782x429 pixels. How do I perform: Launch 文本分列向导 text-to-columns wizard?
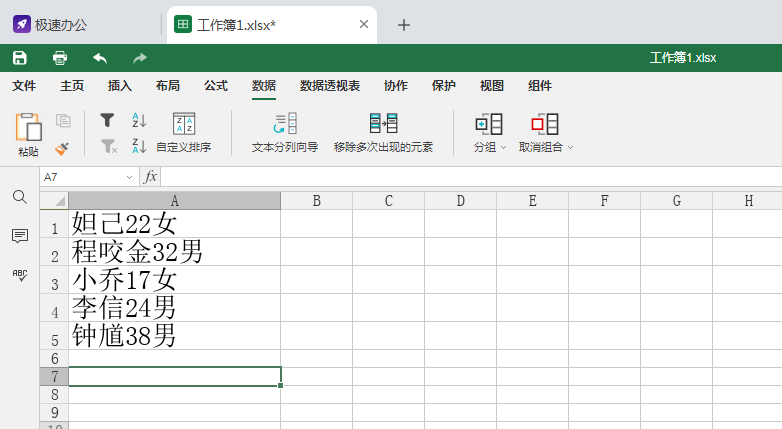coord(285,133)
